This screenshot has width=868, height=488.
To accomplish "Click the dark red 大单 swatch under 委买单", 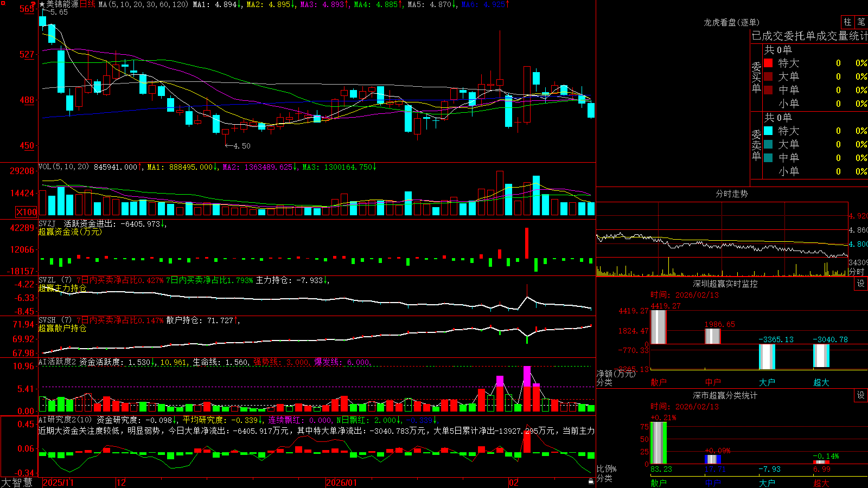I will [768, 76].
